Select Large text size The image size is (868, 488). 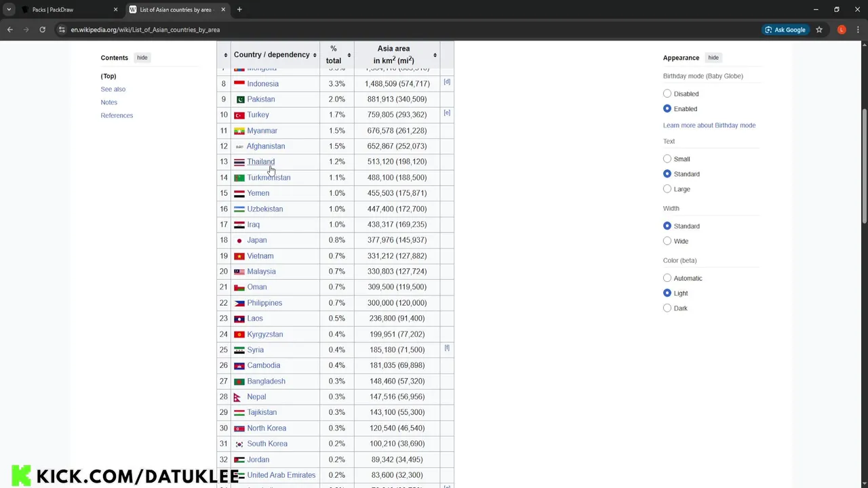[x=667, y=189]
